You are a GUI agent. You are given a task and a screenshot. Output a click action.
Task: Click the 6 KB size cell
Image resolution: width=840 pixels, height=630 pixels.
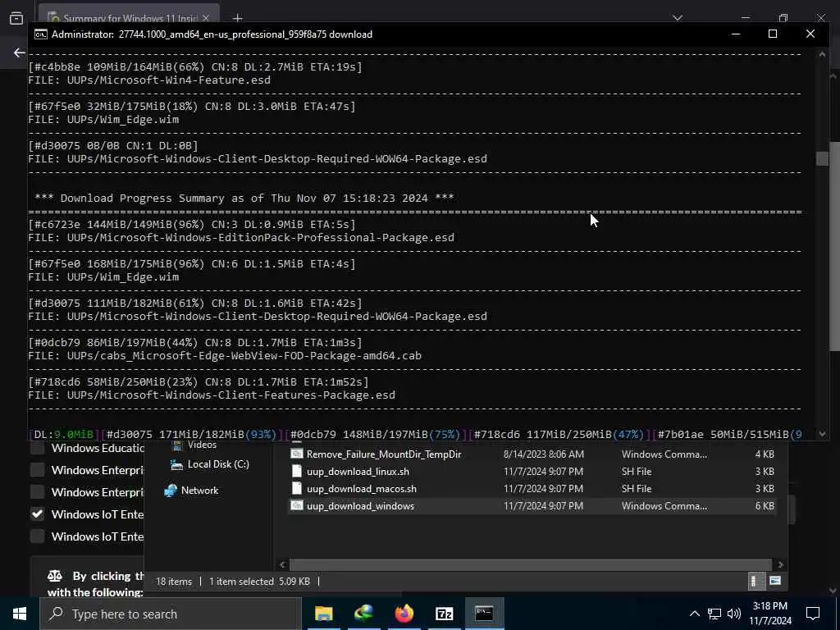pos(765,505)
